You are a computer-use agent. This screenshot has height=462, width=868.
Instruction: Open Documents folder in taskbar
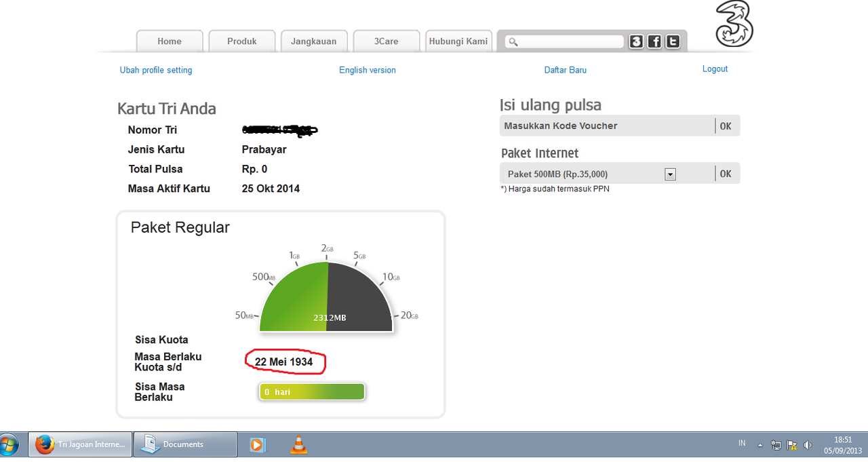185,444
